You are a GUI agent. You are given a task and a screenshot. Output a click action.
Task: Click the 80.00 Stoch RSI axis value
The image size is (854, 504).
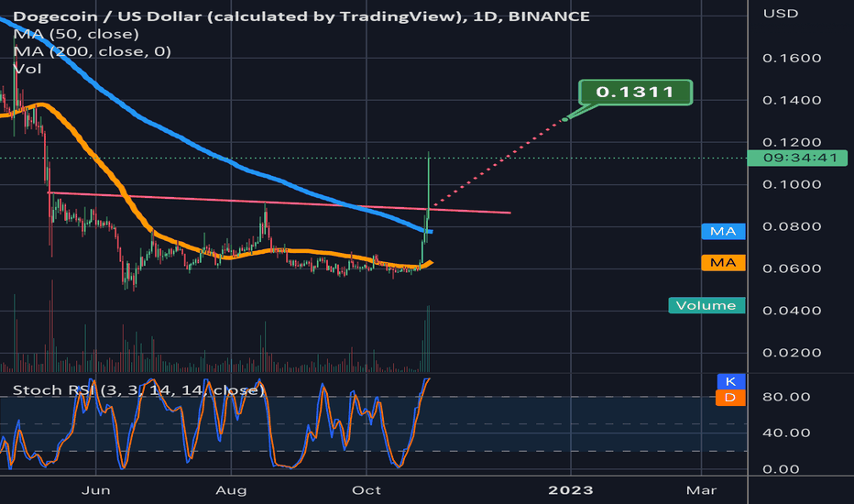coord(786,397)
